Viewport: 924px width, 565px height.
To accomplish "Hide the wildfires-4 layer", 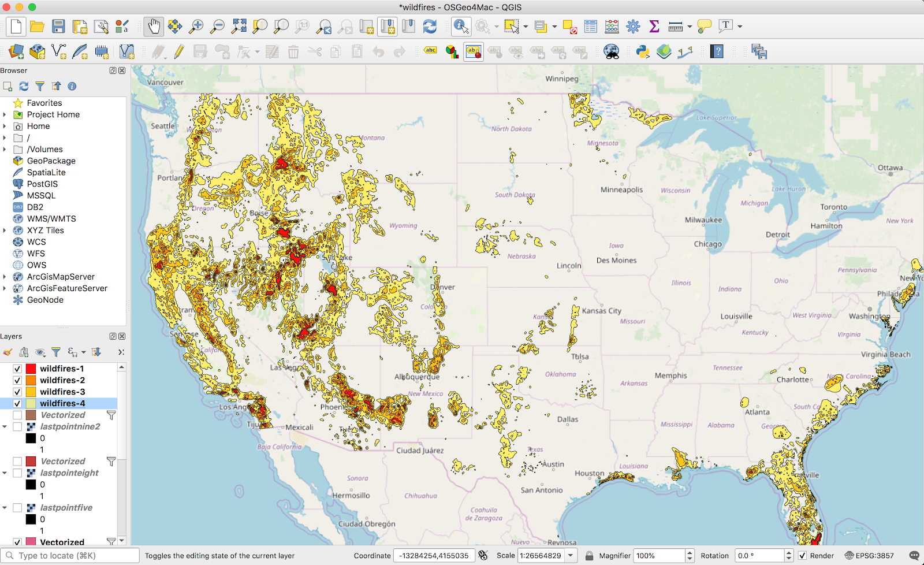I will (x=17, y=403).
